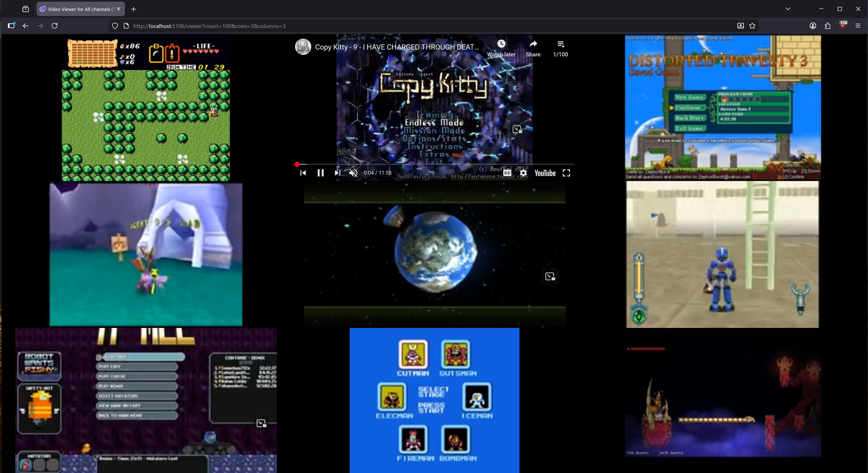Open uBlock extension badge showing 156

pos(843,26)
